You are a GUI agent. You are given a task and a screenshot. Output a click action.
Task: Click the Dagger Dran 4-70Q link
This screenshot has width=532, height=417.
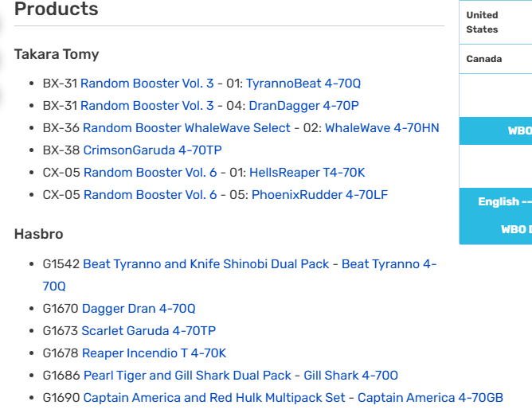point(139,309)
